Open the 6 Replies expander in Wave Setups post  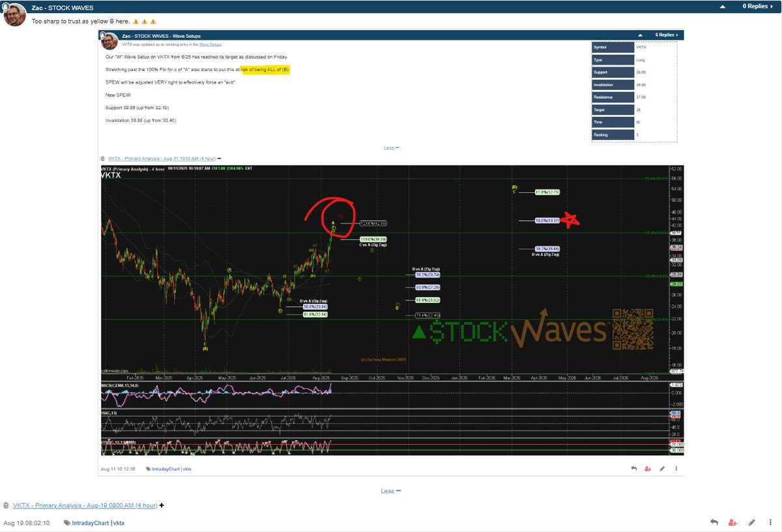pos(667,35)
